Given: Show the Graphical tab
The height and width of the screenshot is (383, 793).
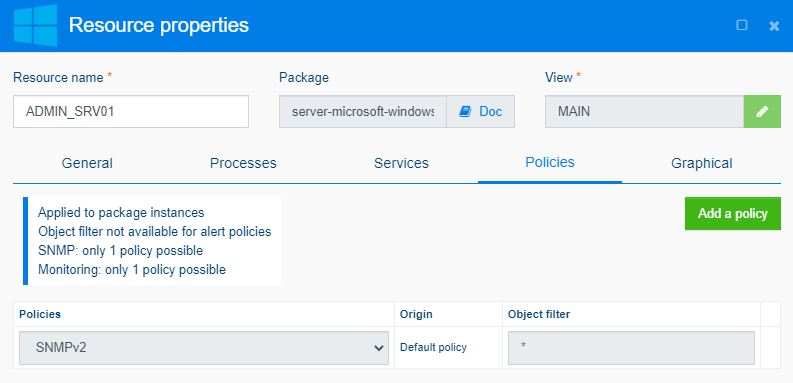Looking at the screenshot, I should (x=701, y=163).
